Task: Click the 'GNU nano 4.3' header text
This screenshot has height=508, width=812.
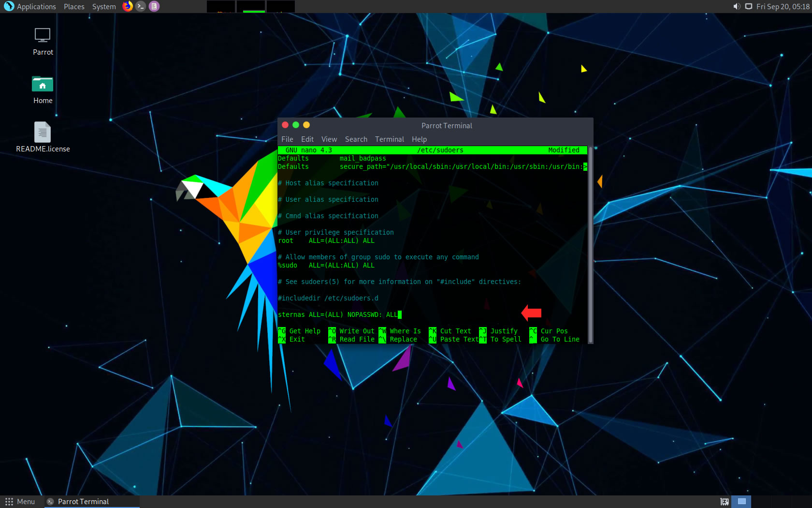Action: click(x=308, y=150)
